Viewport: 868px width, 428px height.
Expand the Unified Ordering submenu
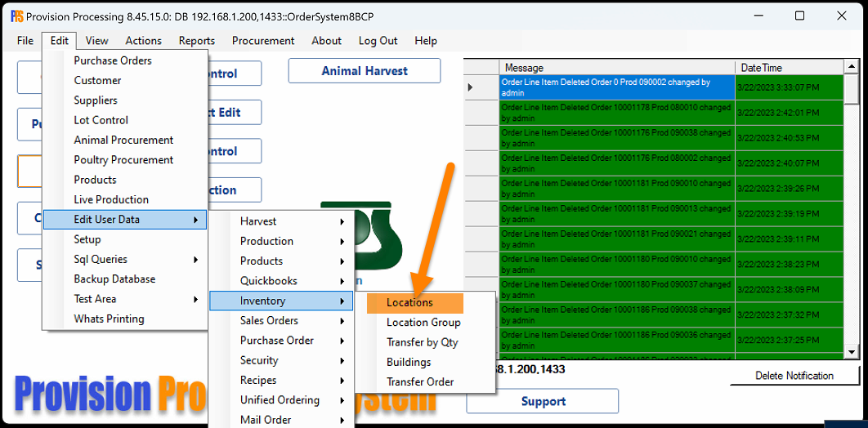[281, 400]
